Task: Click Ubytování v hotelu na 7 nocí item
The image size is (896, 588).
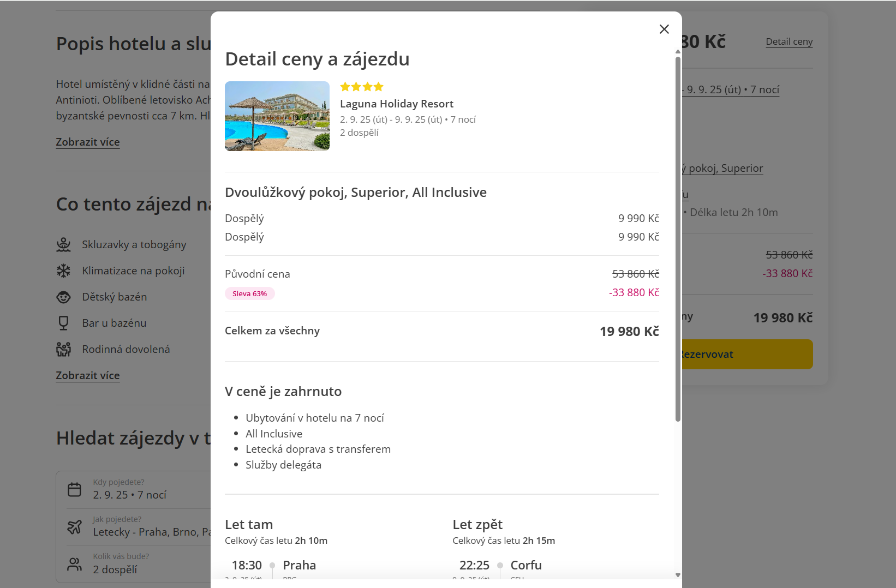Action: [x=315, y=418]
